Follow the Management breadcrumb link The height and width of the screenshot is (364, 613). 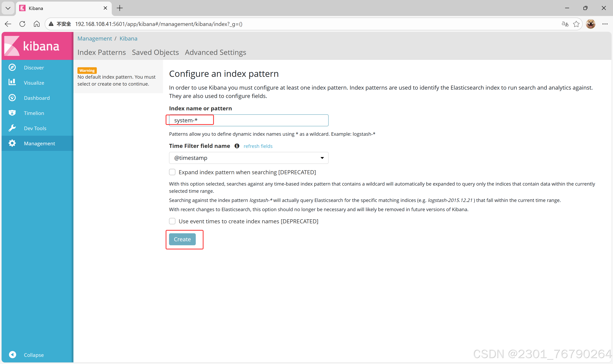(x=95, y=39)
